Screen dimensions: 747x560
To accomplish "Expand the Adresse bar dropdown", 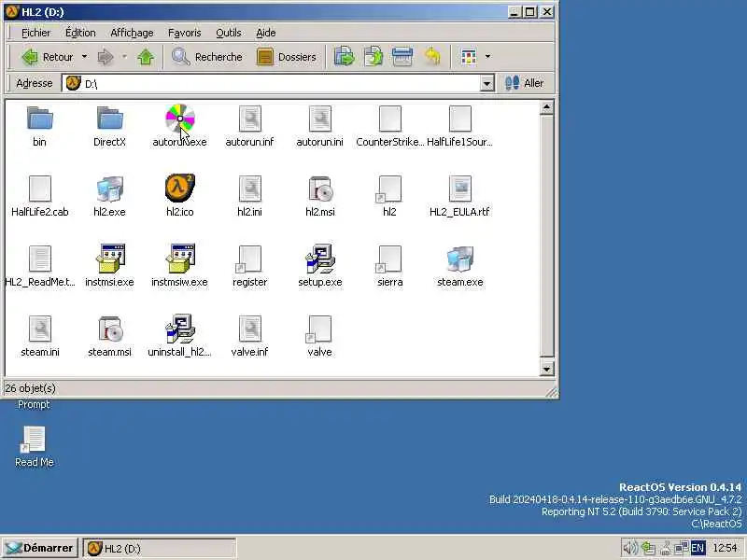I will tap(486, 84).
